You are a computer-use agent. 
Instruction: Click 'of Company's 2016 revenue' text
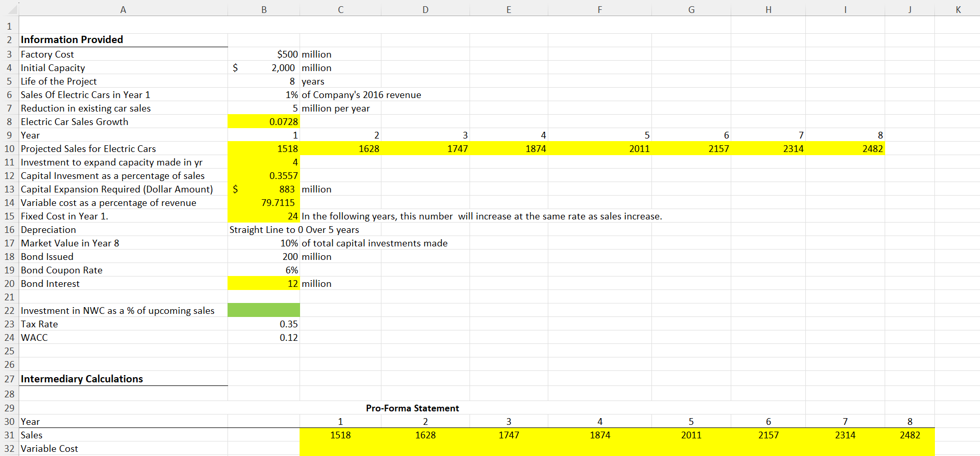tap(361, 94)
